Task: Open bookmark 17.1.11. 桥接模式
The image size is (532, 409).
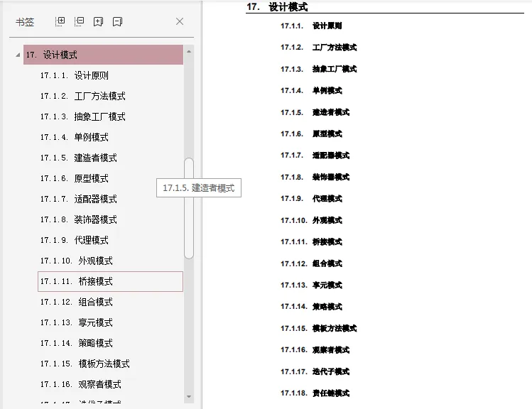Action: point(110,281)
